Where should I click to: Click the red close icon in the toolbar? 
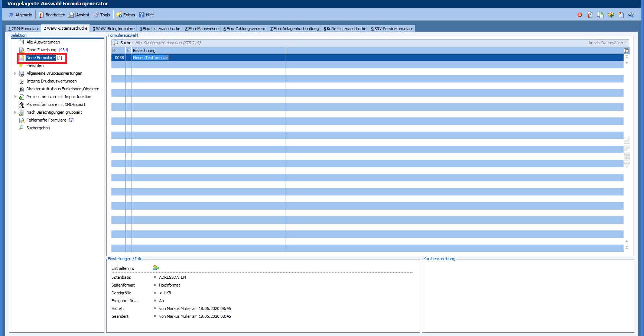[x=580, y=15]
